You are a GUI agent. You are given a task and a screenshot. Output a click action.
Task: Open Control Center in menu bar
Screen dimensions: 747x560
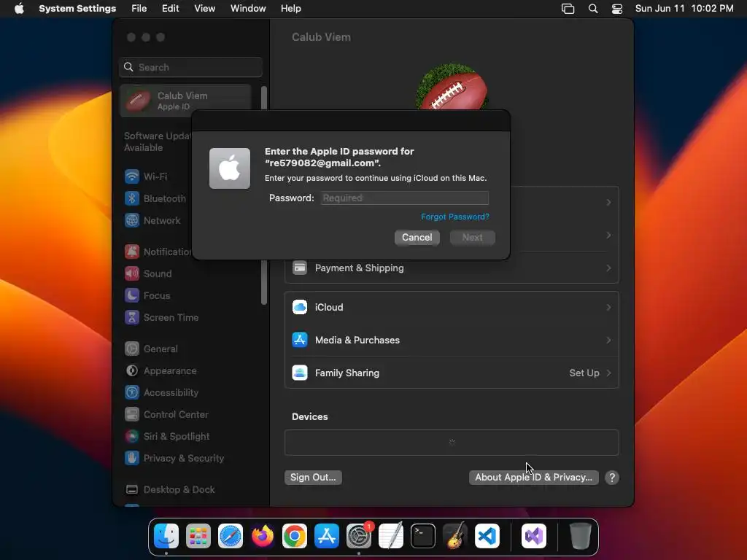(x=617, y=9)
